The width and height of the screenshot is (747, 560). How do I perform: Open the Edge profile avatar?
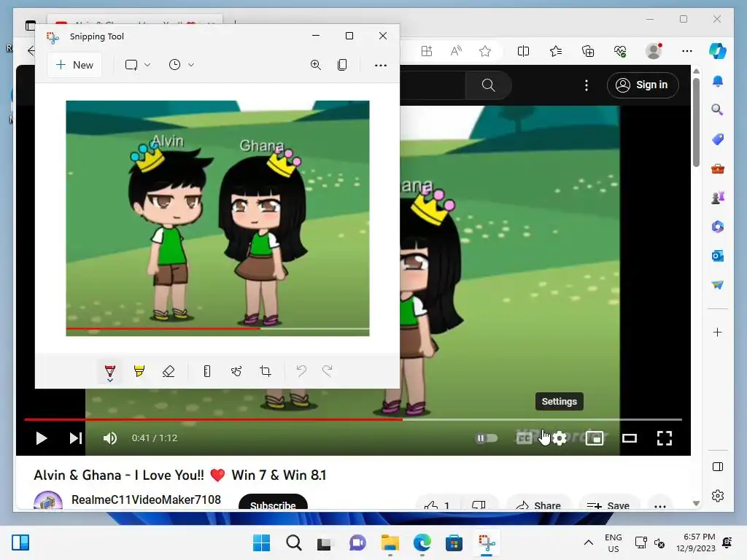[654, 51]
